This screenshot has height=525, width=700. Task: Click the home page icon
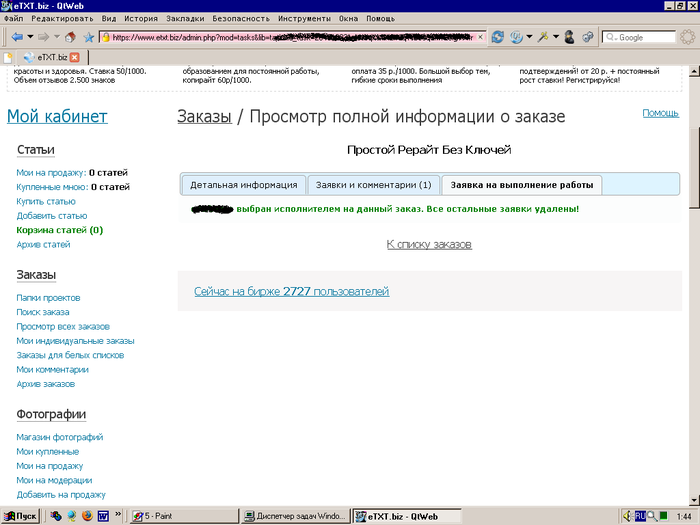(x=70, y=37)
